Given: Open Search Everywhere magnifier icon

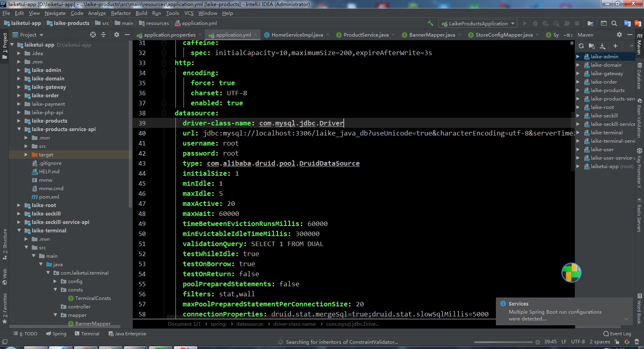Looking at the screenshot, I should click(x=614, y=23).
